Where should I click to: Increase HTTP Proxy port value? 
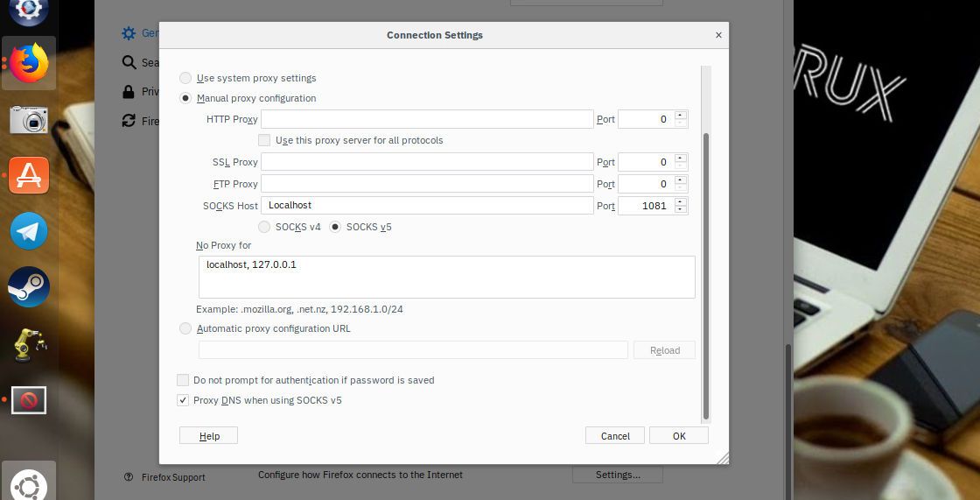(x=682, y=115)
